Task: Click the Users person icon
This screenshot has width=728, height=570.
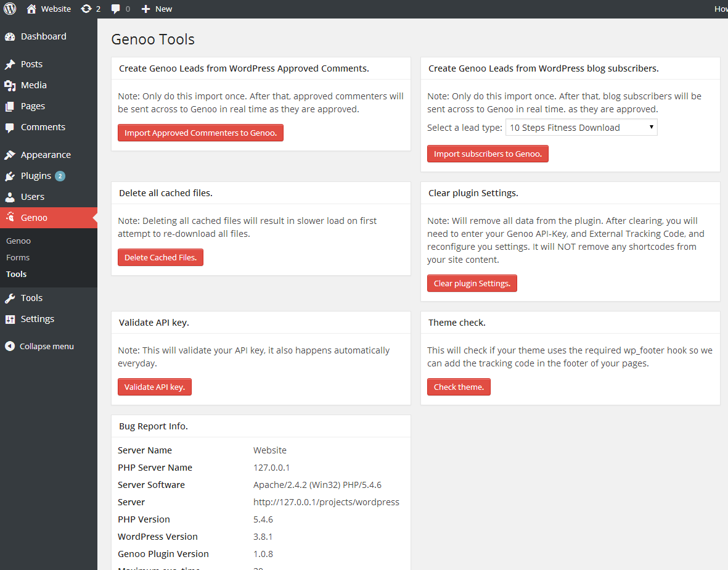Action: 10,197
